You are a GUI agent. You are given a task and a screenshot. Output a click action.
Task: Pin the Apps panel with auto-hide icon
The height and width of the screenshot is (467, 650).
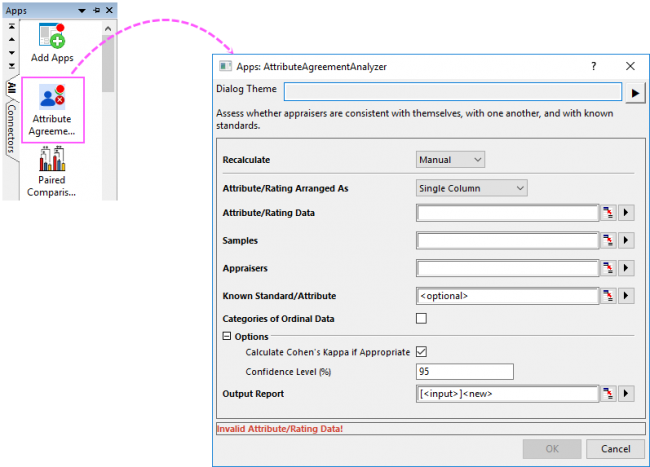(95, 9)
